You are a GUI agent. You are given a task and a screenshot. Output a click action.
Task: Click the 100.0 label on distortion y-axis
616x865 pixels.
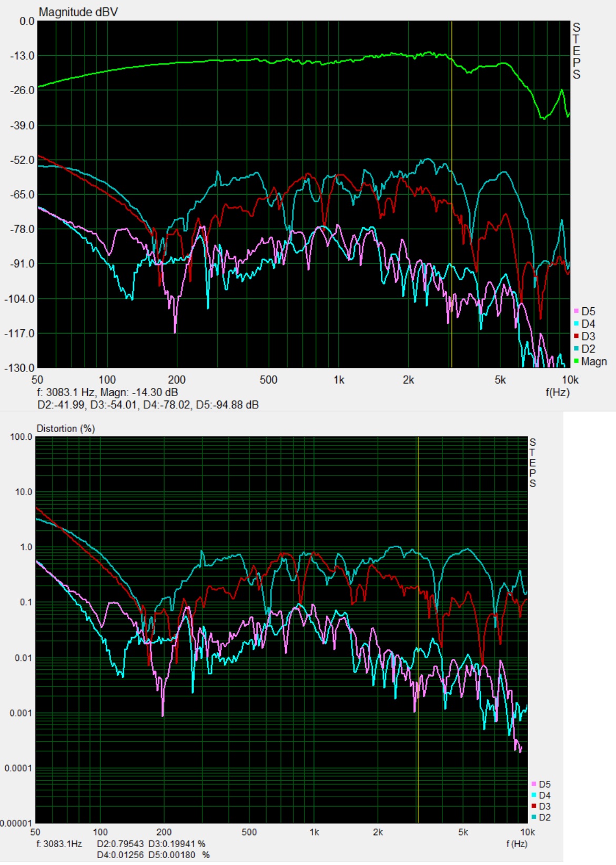click(21, 437)
